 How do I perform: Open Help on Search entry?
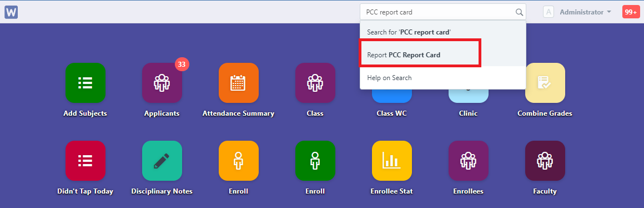pyautogui.click(x=443, y=78)
